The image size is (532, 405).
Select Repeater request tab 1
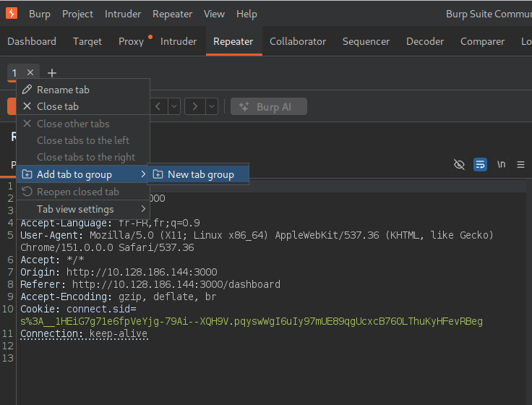[x=14, y=72]
